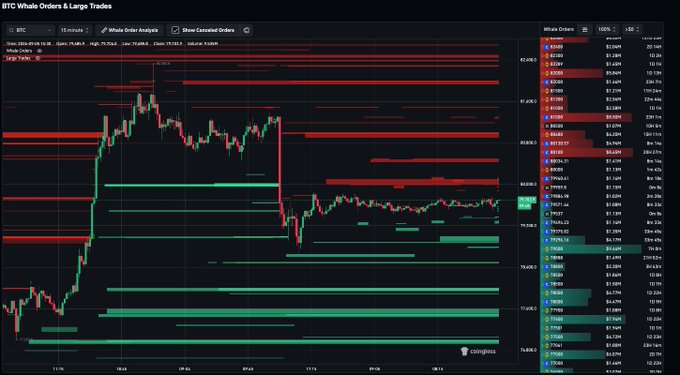Click the list layout icon beside Whale Orders

[585, 29]
